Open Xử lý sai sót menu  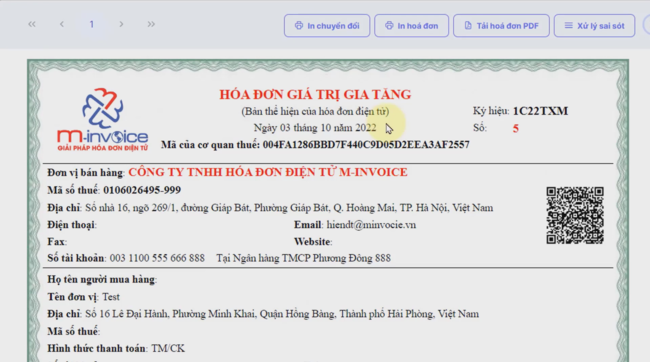pos(594,26)
